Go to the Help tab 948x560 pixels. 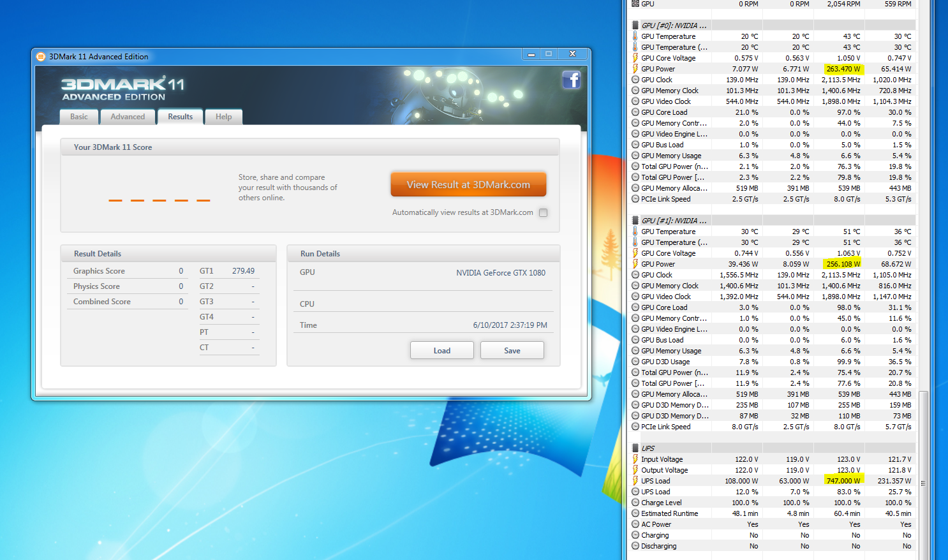(x=223, y=117)
